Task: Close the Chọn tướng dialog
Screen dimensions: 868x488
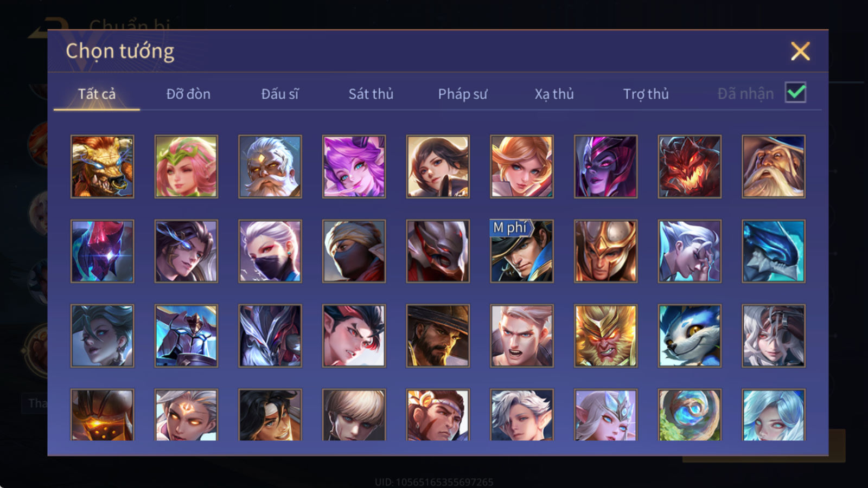Action: (x=800, y=52)
